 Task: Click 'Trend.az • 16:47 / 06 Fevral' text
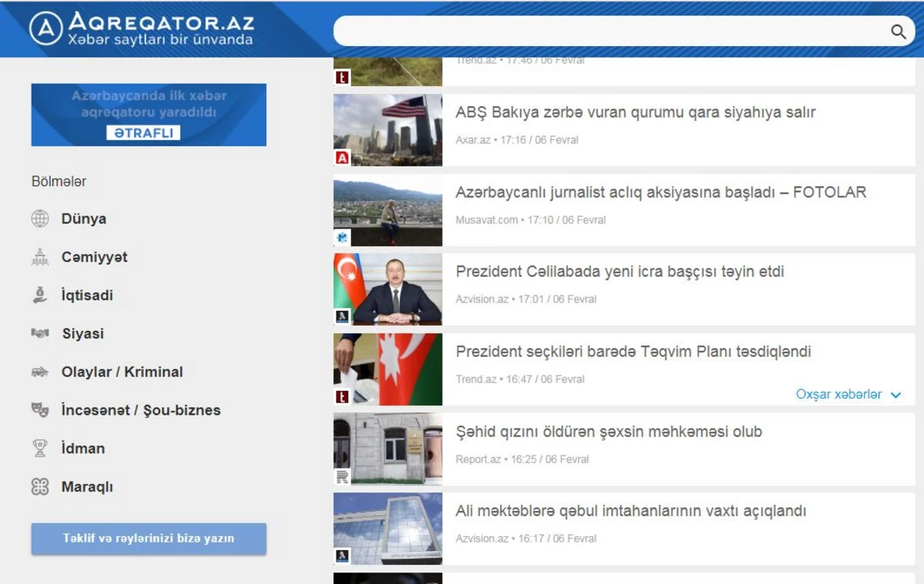click(520, 379)
